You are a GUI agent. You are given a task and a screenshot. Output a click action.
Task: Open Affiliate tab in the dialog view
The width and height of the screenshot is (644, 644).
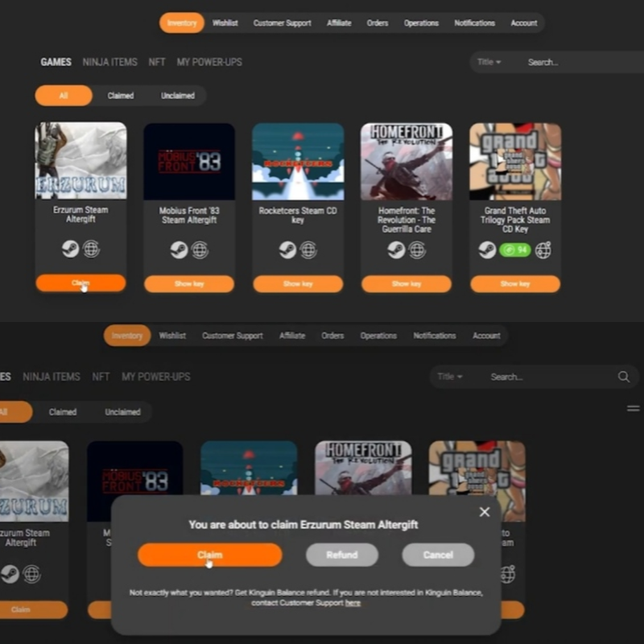[292, 336]
